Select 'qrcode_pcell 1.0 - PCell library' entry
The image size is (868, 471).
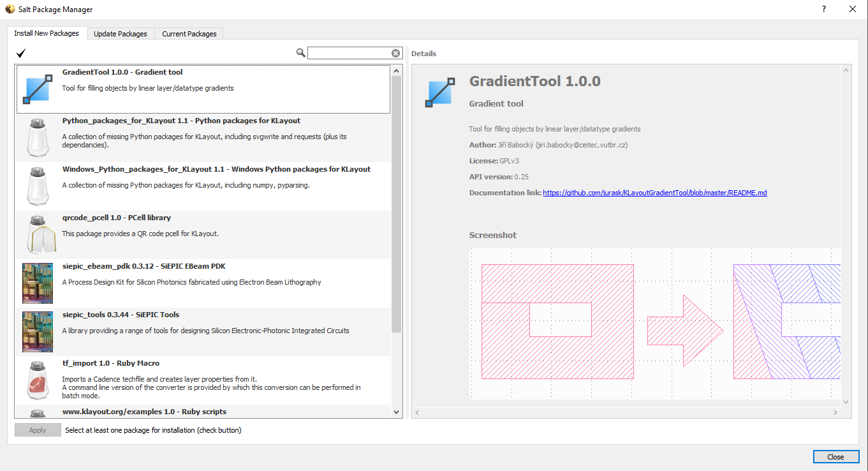coord(203,235)
